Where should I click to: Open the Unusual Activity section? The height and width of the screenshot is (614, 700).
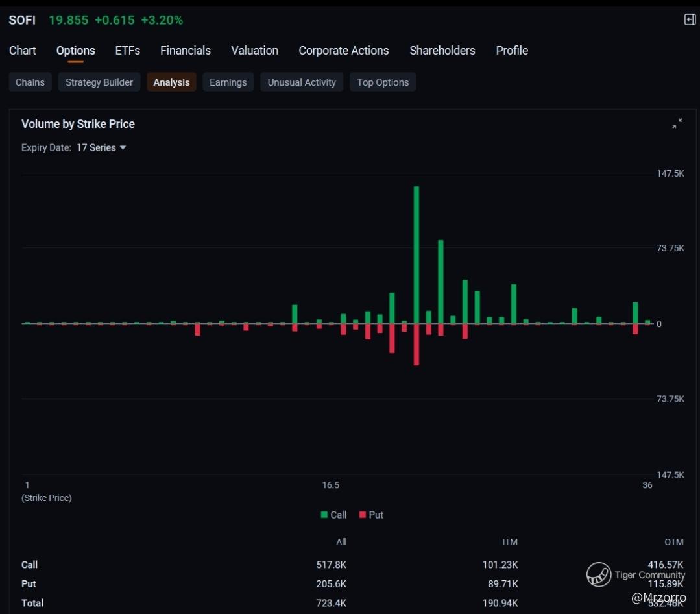click(x=302, y=82)
